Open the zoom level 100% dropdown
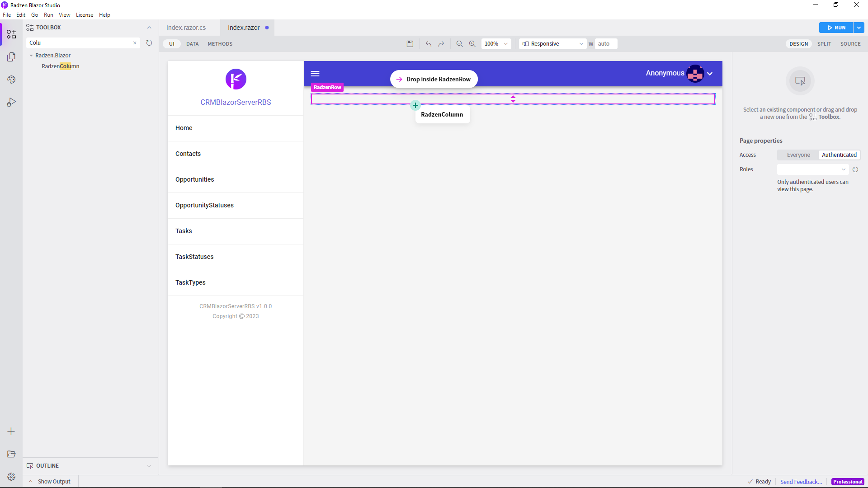Viewport: 868px width, 488px height. pyautogui.click(x=496, y=44)
